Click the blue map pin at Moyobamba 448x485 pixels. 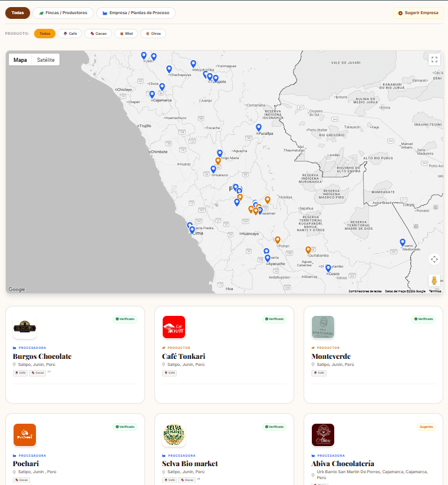tap(193, 64)
